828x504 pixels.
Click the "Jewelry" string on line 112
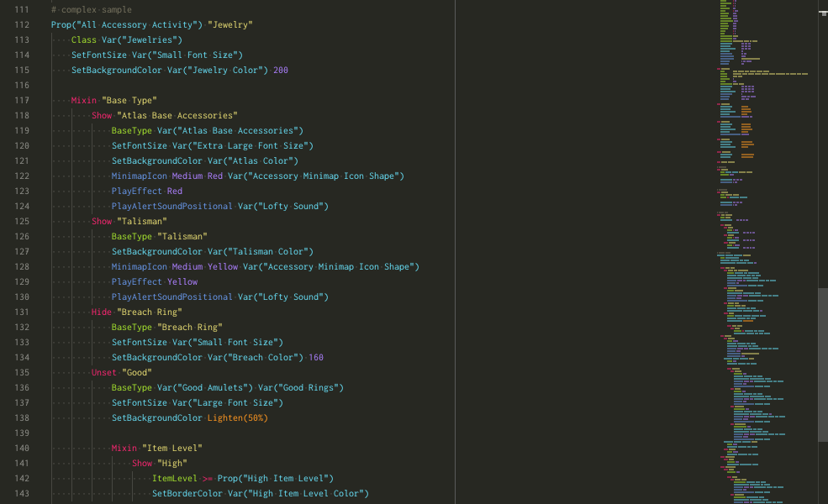point(230,25)
